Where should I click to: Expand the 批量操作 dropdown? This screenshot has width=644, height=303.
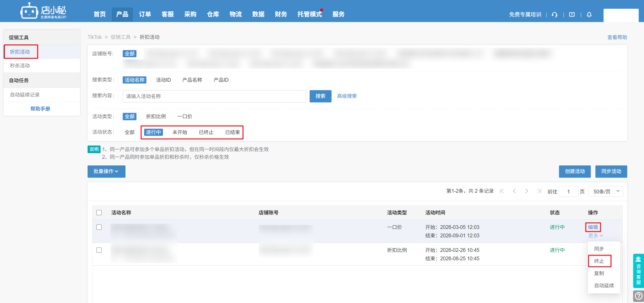click(106, 171)
